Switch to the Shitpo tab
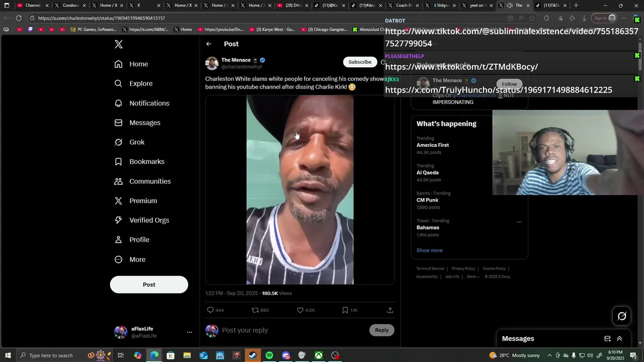The height and width of the screenshot is (362, 644). (442, 6)
